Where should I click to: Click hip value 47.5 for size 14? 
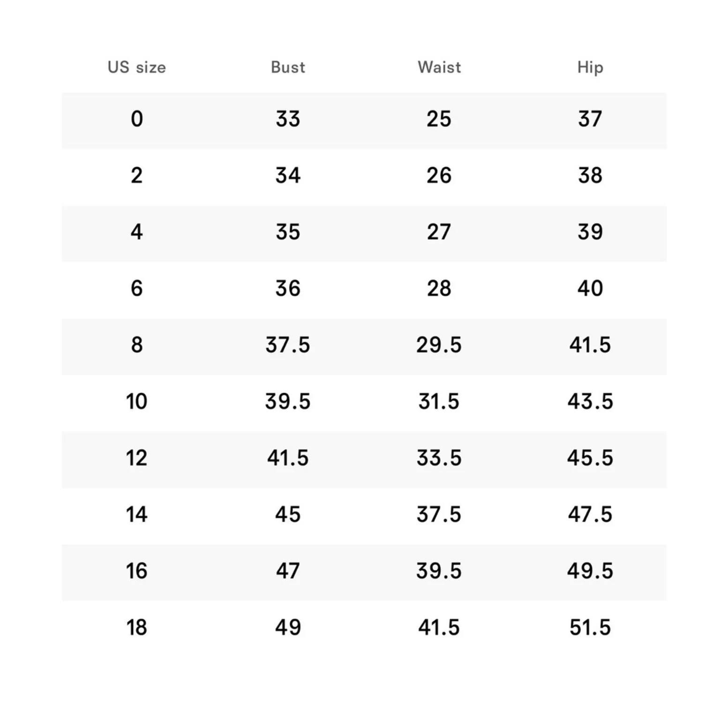click(x=590, y=515)
